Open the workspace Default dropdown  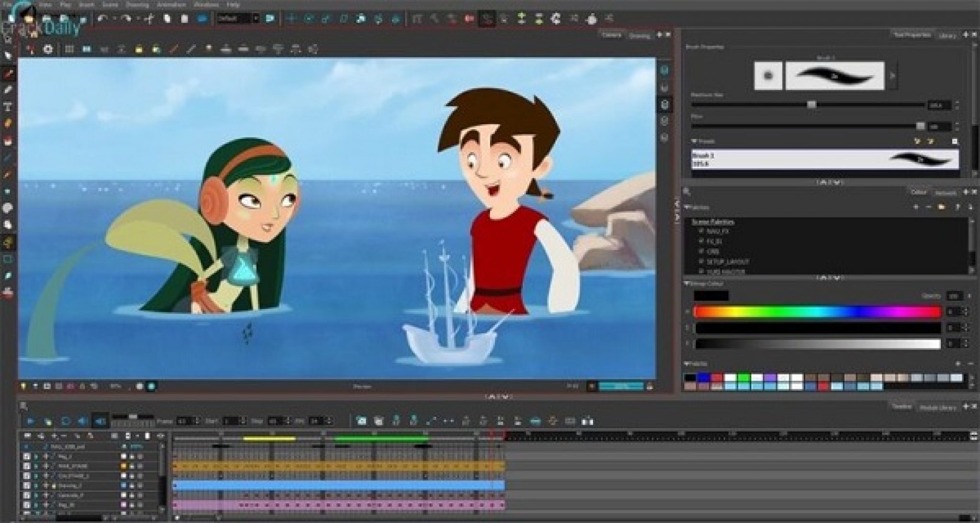(x=238, y=19)
